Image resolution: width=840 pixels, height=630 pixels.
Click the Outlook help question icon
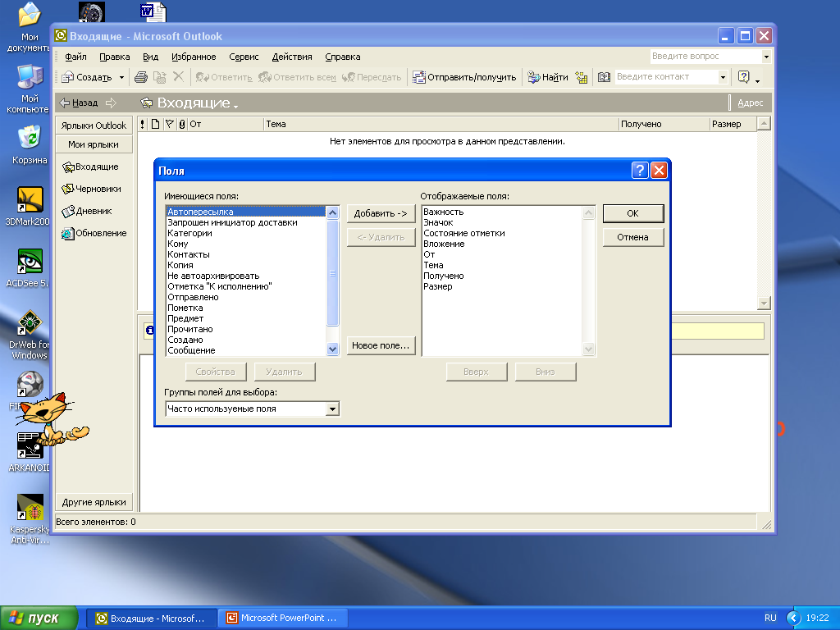point(743,76)
